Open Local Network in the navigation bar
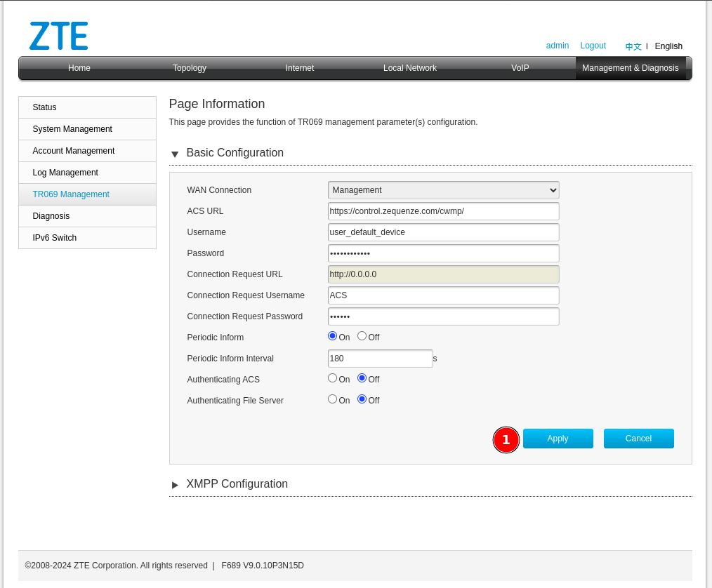Screen dimensions: 712x588 tap(410, 68)
